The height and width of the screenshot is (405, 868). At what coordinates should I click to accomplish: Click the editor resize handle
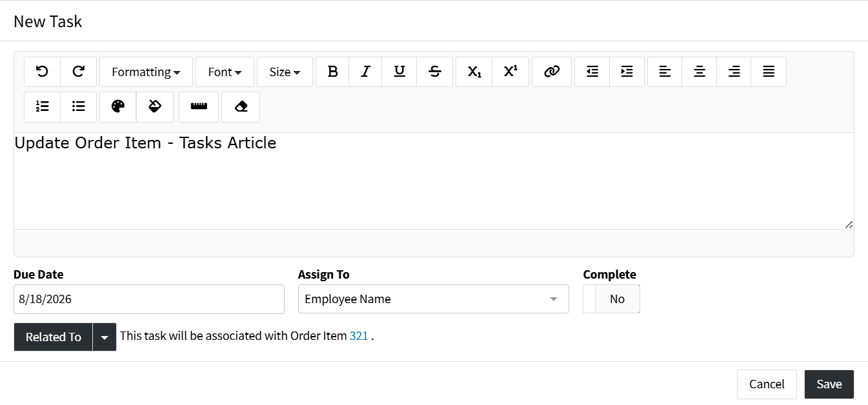pyautogui.click(x=849, y=224)
